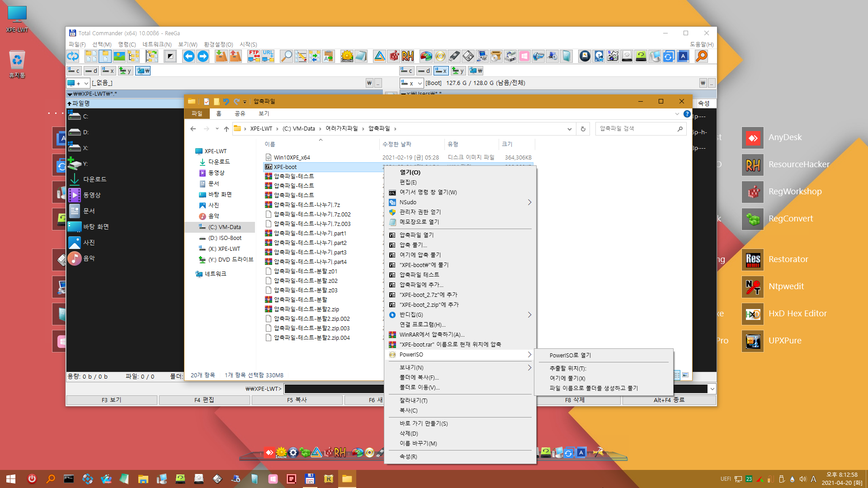Image resolution: width=868 pixels, height=488 pixels.
Task: Click the red power button in taskbar
Action: [32, 479]
